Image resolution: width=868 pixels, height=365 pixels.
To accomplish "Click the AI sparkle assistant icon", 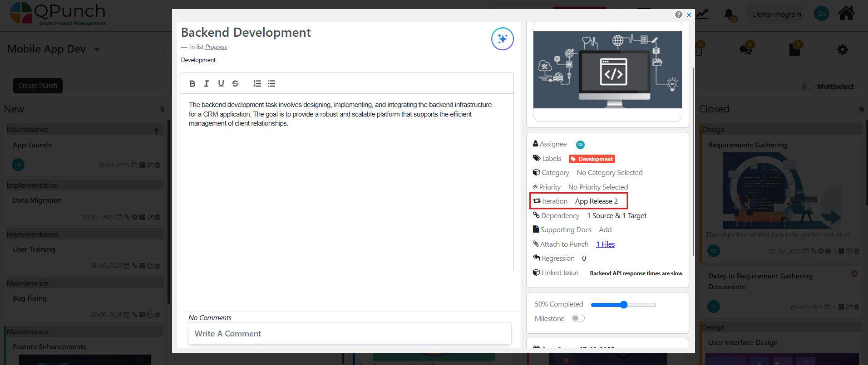I will 502,39.
